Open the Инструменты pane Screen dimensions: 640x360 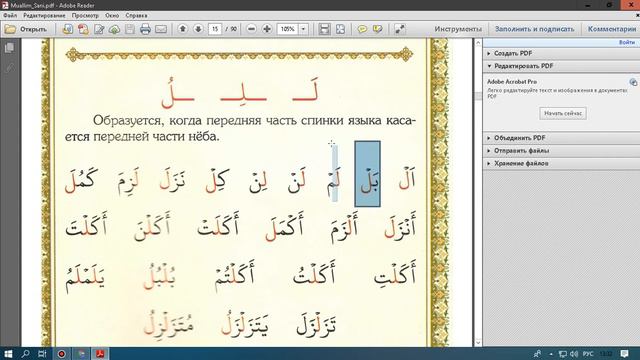point(458,29)
